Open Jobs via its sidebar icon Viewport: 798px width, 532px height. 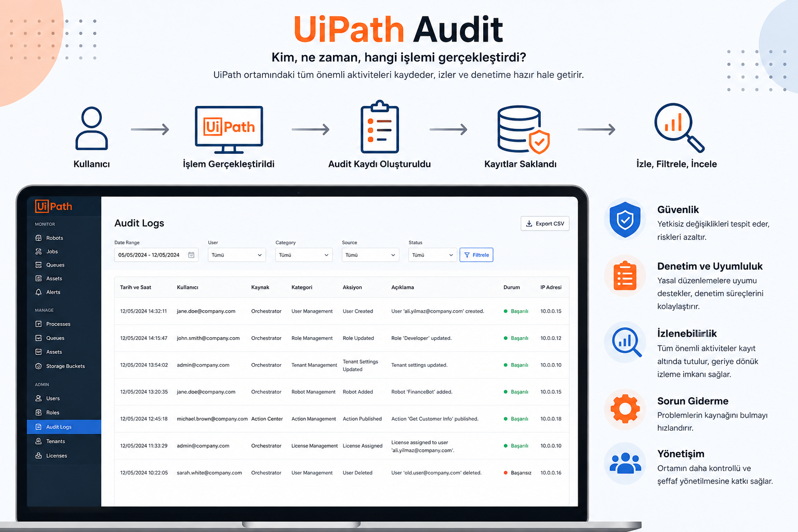coord(38,251)
